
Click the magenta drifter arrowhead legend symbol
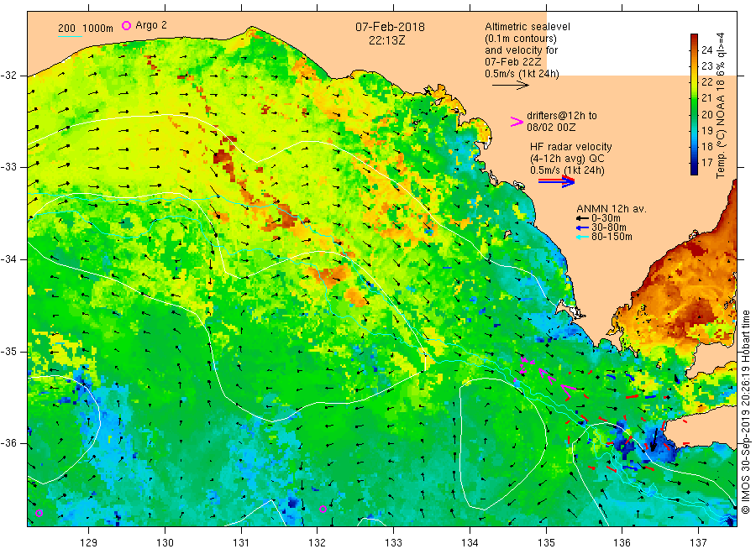[x=517, y=122]
